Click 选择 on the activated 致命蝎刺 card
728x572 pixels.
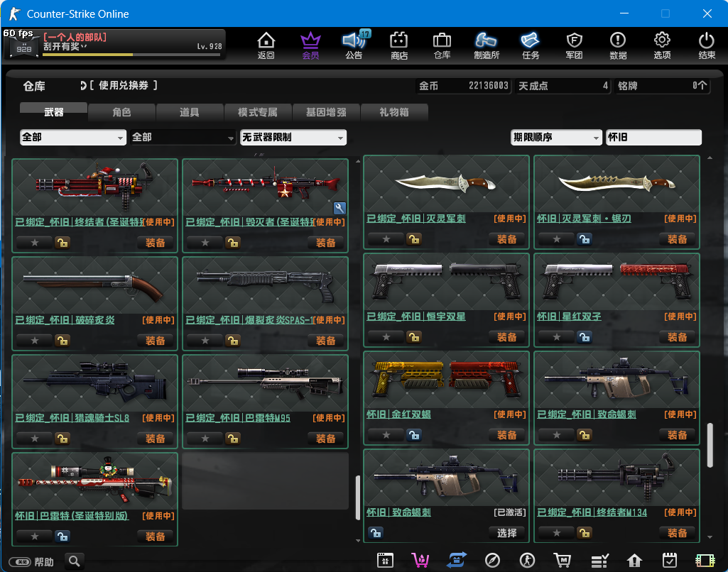506,533
